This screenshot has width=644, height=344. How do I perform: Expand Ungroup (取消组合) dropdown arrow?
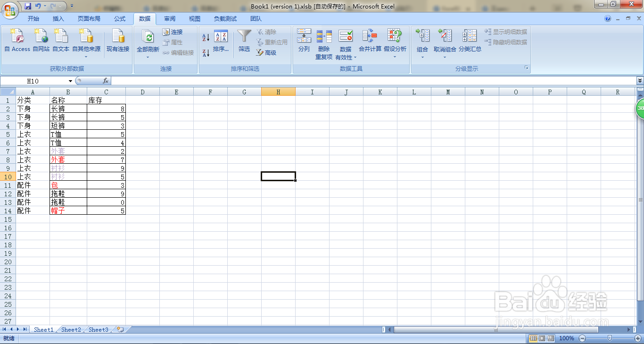(445, 57)
